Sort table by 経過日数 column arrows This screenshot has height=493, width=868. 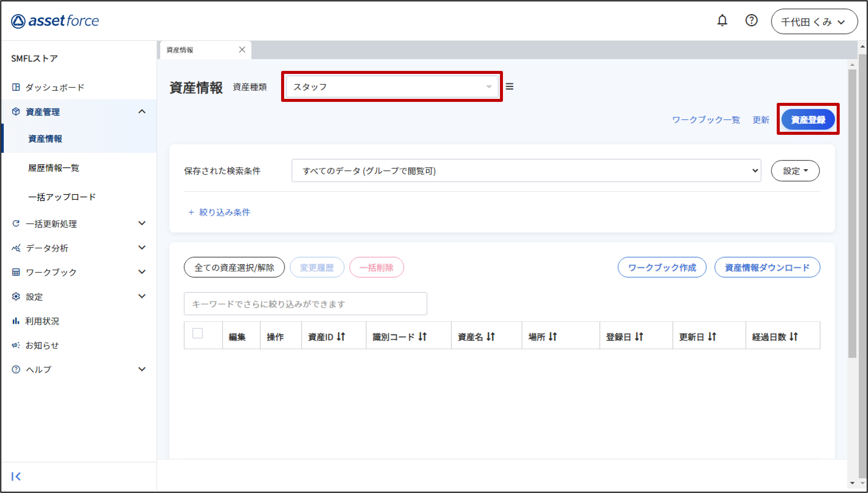click(793, 337)
